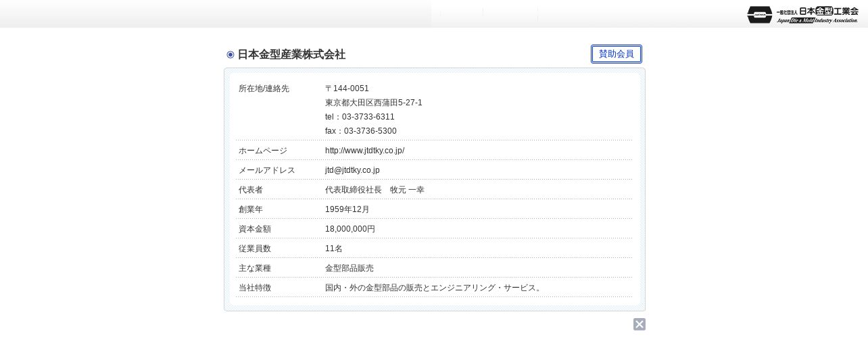Click fax number 03-3736-5300
Screen dimensions: 868x337
click(x=370, y=131)
